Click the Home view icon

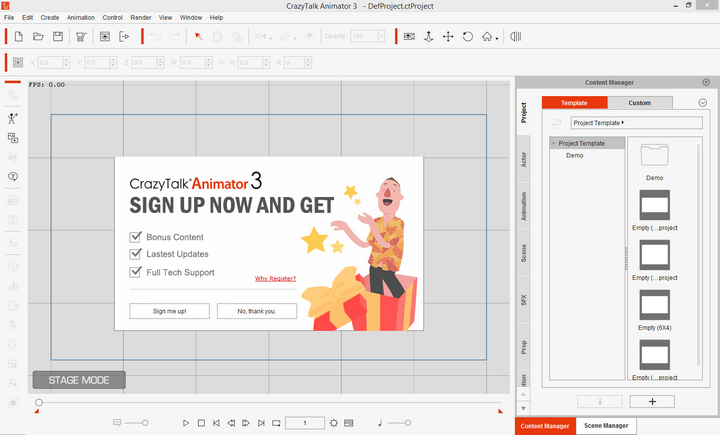(487, 37)
